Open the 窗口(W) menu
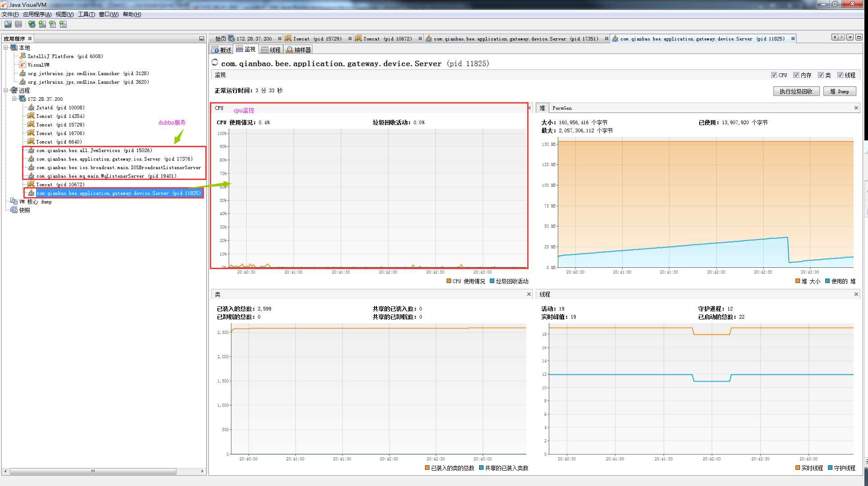868x486 pixels. coord(108,14)
